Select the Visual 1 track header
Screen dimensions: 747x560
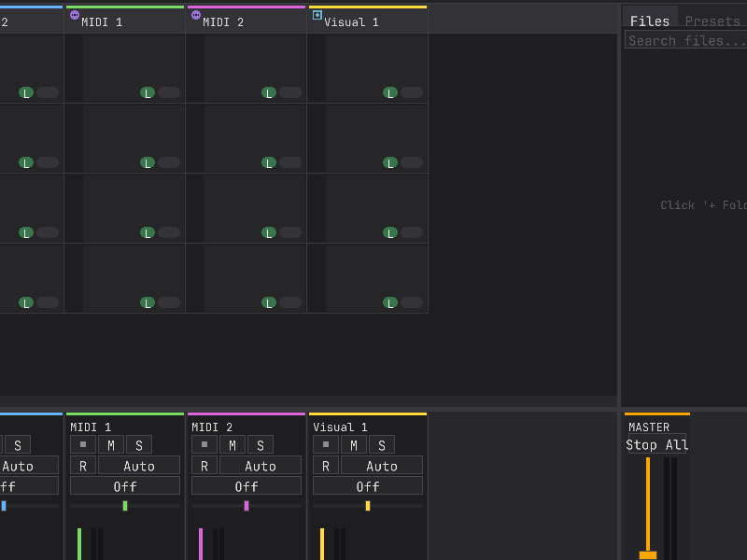point(368,21)
